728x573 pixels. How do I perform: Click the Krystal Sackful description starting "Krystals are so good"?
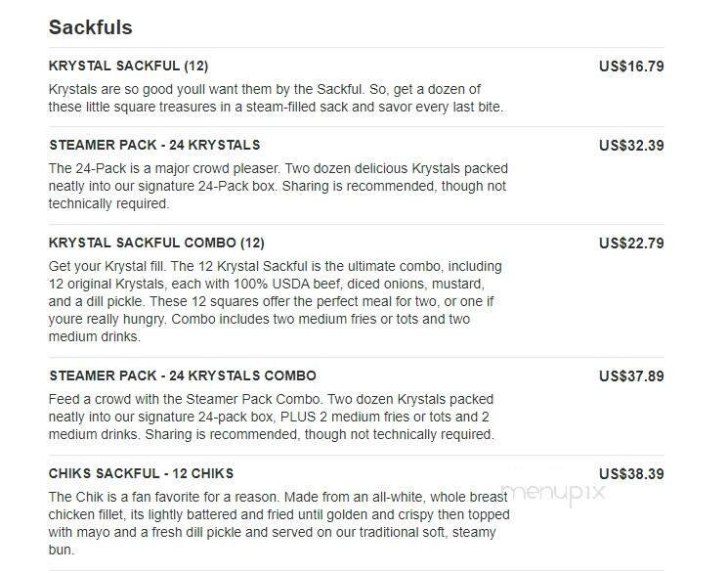click(277, 97)
